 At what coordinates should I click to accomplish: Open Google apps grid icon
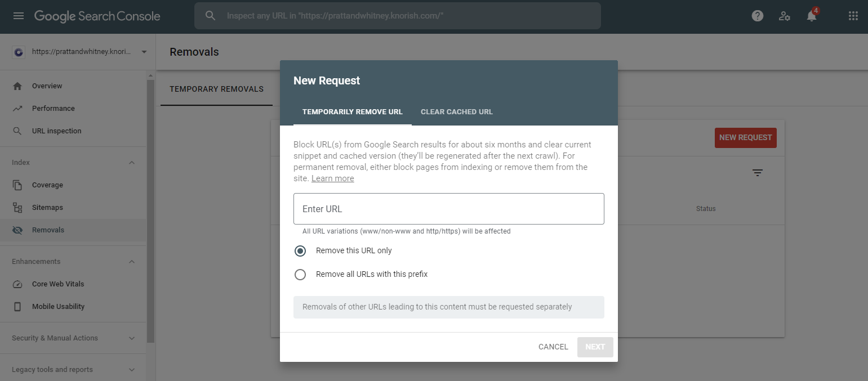click(x=853, y=16)
